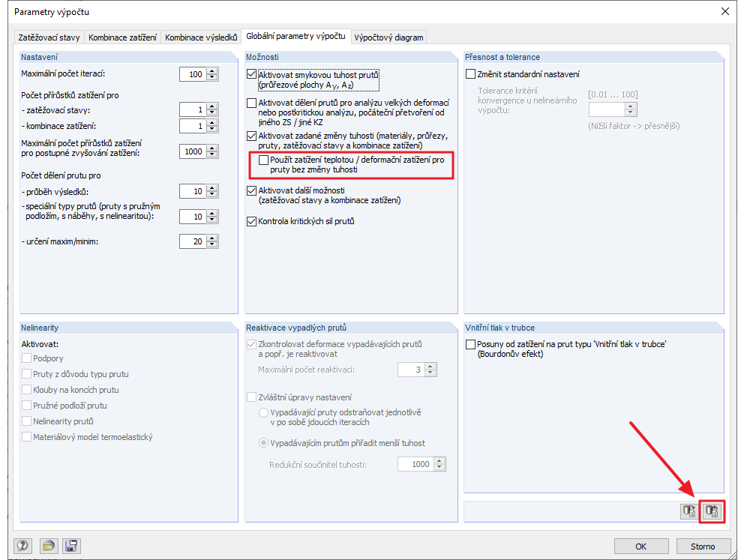747x560 pixels.
Task: Select Vypadávající pruty odstraňovat jednotlivě radio
Action: (x=263, y=412)
